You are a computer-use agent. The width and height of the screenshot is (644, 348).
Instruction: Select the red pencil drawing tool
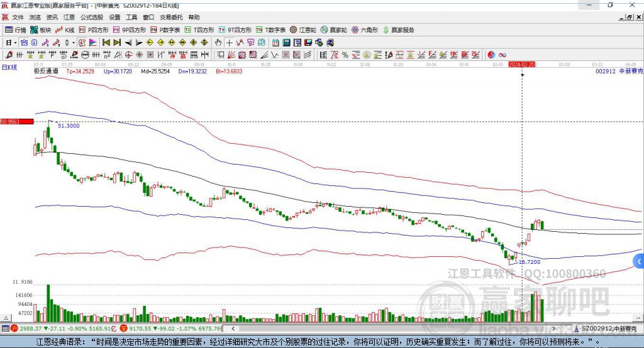pos(9,55)
